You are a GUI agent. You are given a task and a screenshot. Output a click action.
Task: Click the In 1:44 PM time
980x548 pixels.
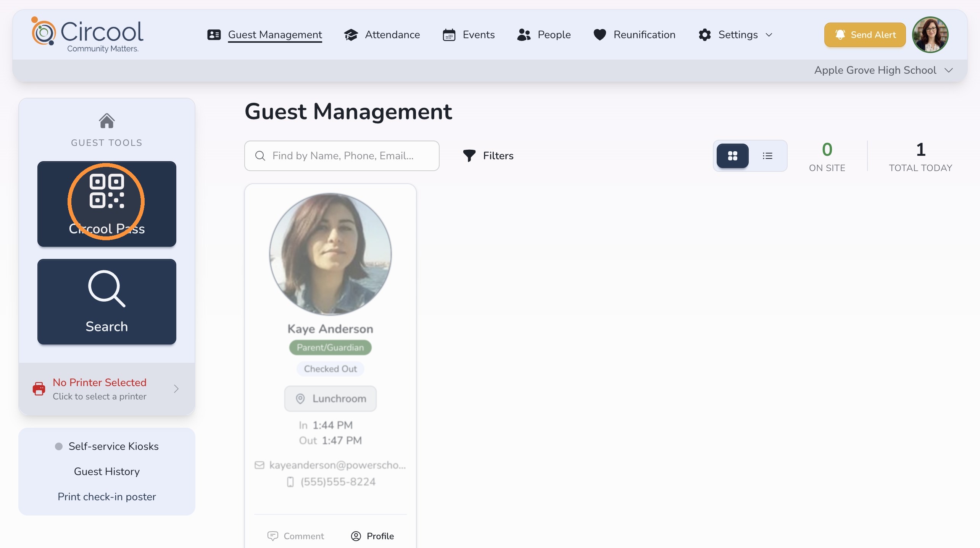(326, 425)
